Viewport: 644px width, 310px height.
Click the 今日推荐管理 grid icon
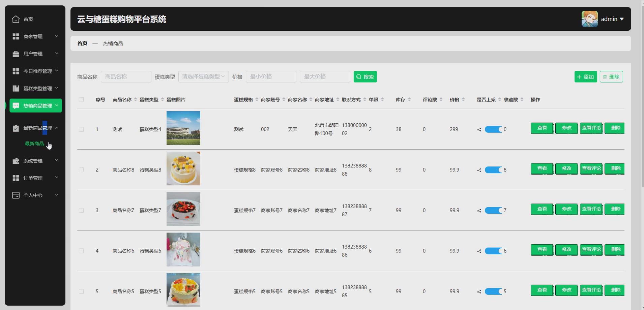[x=16, y=71]
